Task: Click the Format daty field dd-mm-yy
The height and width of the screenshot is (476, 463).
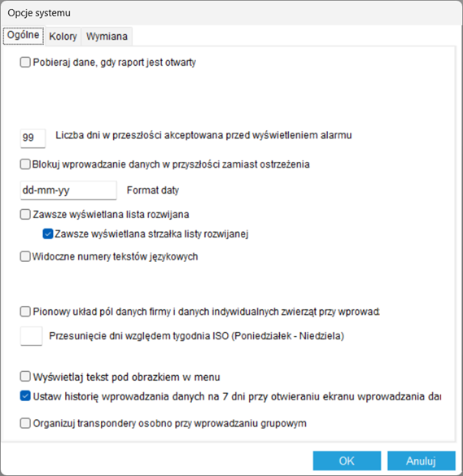Action: 68,190
